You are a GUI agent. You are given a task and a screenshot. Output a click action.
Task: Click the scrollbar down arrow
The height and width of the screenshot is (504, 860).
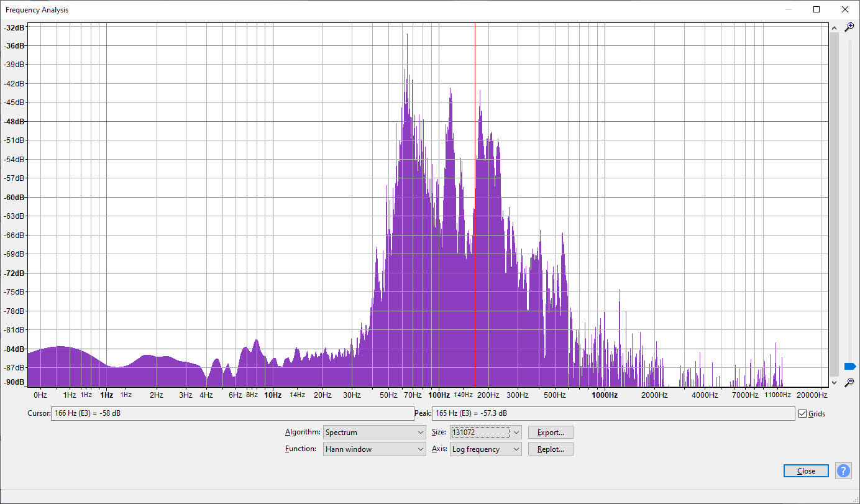(833, 382)
